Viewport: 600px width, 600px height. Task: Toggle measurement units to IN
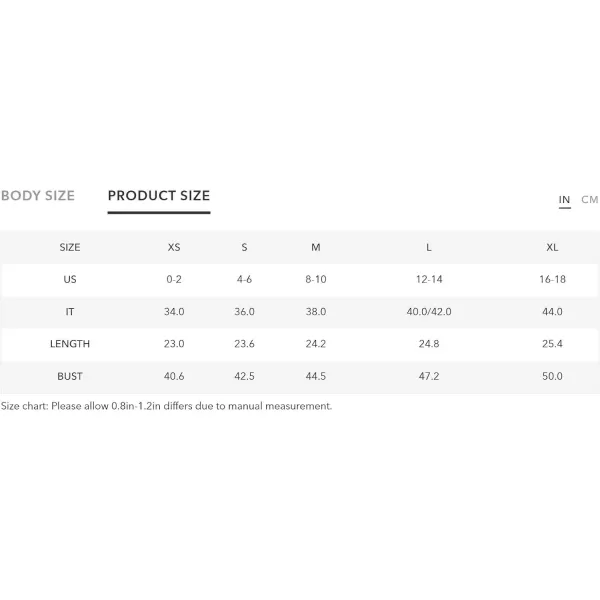(564, 200)
